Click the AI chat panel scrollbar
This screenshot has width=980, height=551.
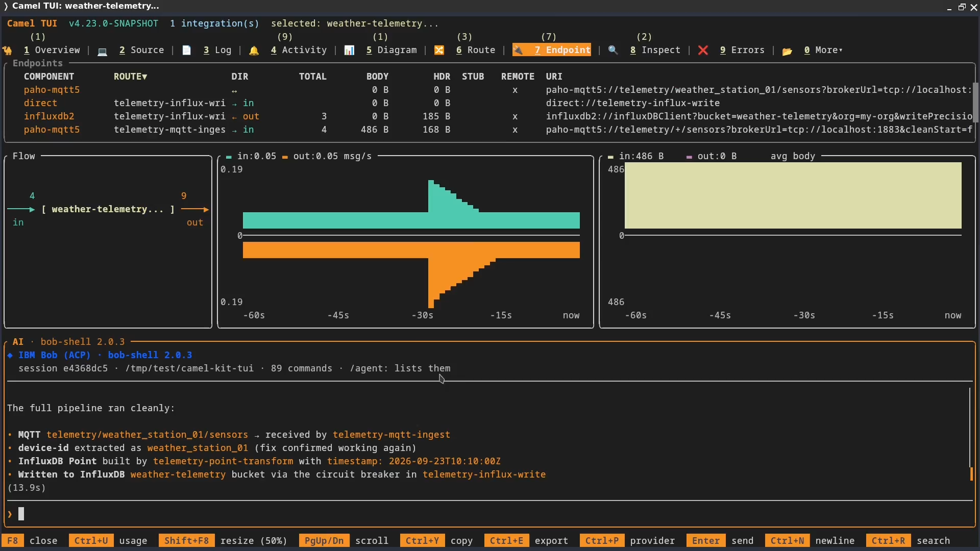(x=970, y=434)
